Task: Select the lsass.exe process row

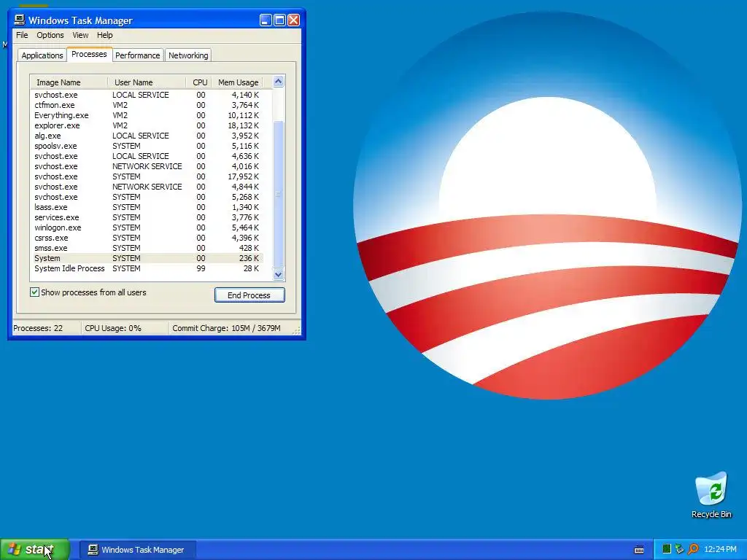Action: pyautogui.click(x=147, y=207)
